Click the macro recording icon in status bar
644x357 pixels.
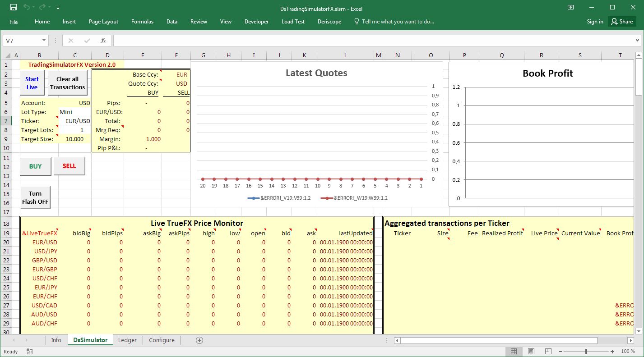29,352
